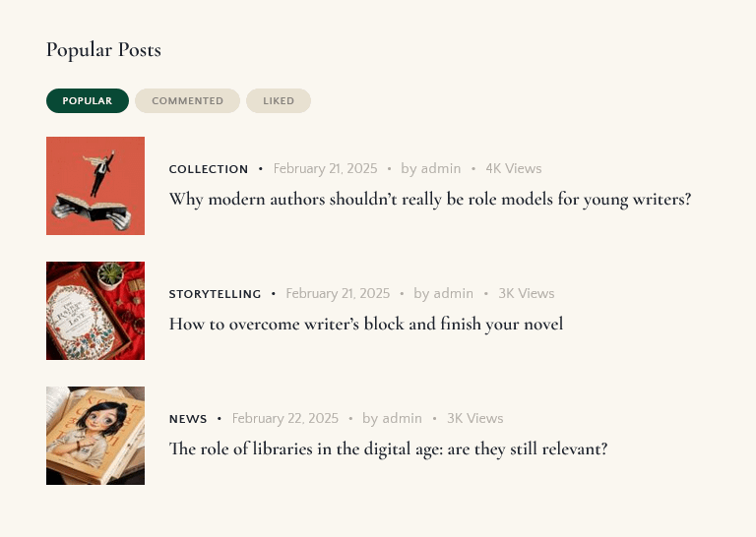Open the red floral book thumbnail
The image size is (756, 537).
[x=95, y=311]
